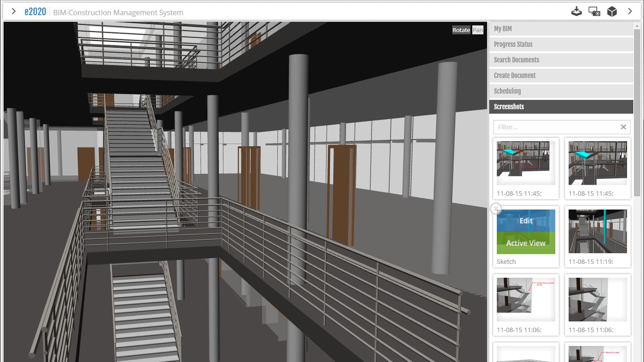Click the 3D cube view icon
The height and width of the screenshot is (362, 644).
click(x=612, y=12)
